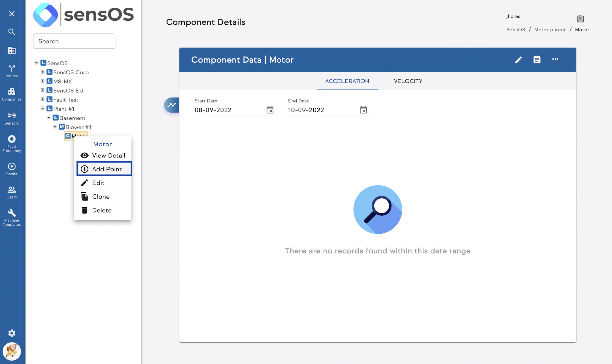Select SensOS root in the tree
The height and width of the screenshot is (364, 612).
(57, 63)
